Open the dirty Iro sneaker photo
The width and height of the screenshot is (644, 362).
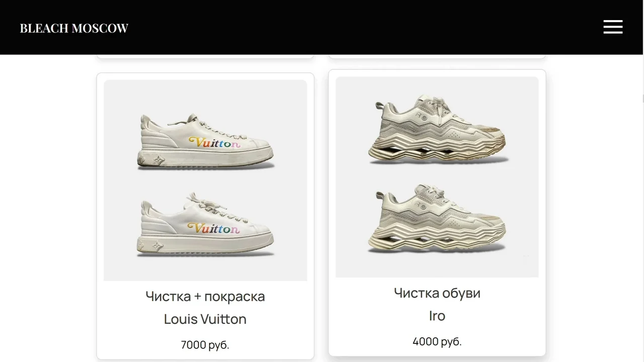click(438, 129)
